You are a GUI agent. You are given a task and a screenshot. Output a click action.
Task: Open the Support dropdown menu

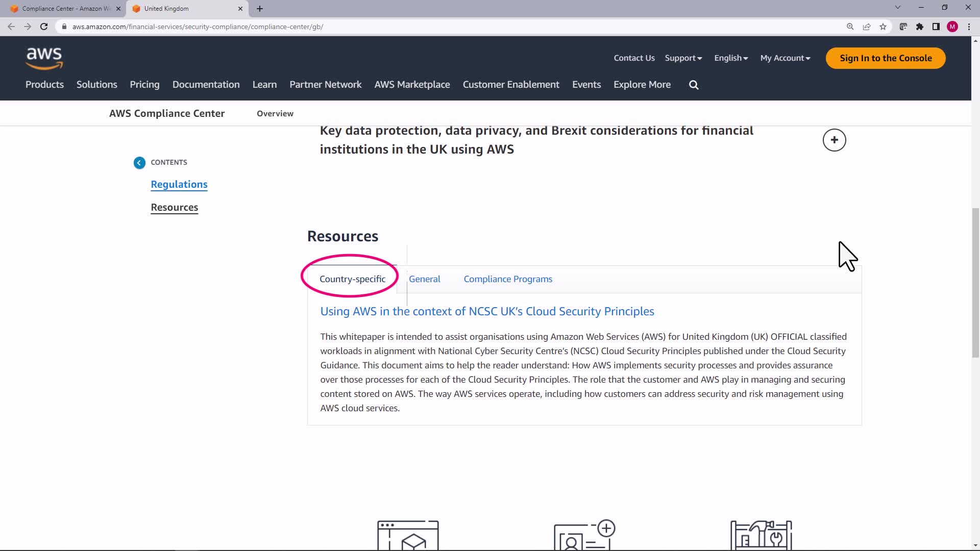point(683,58)
